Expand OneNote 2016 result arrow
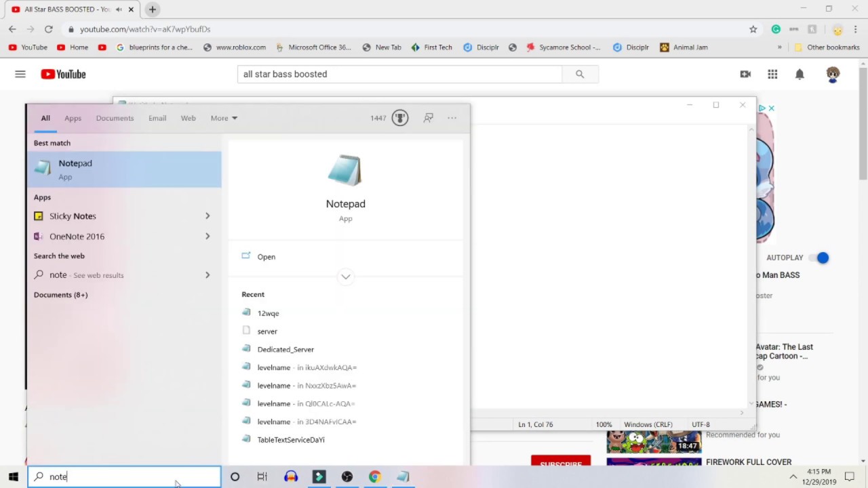The height and width of the screenshot is (488, 868). (208, 237)
